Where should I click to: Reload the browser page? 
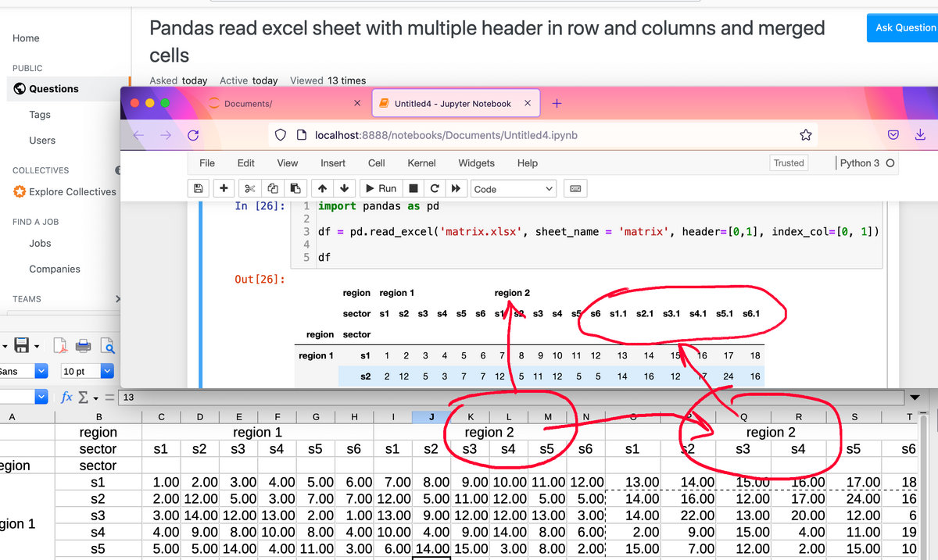pos(193,135)
